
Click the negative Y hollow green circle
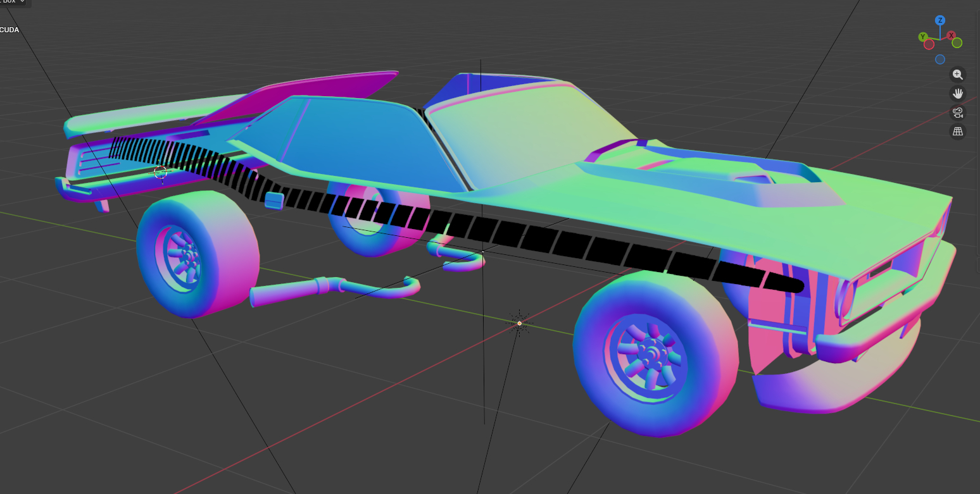pos(957,43)
